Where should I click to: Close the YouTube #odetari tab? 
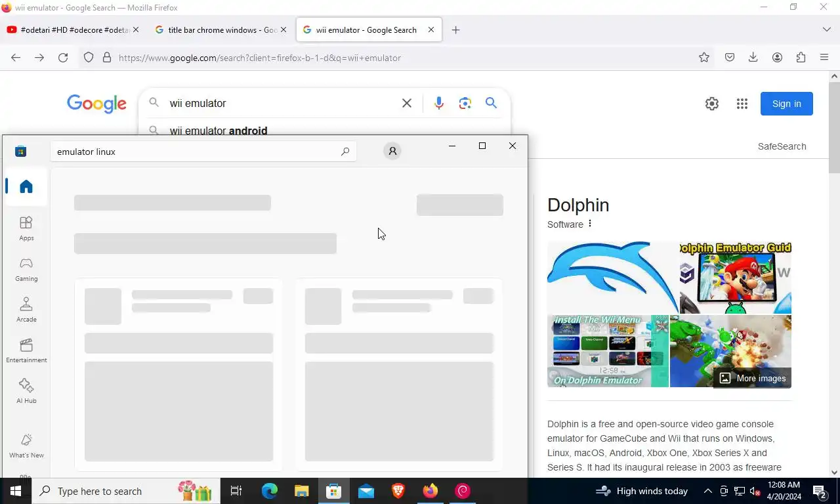pos(136,30)
